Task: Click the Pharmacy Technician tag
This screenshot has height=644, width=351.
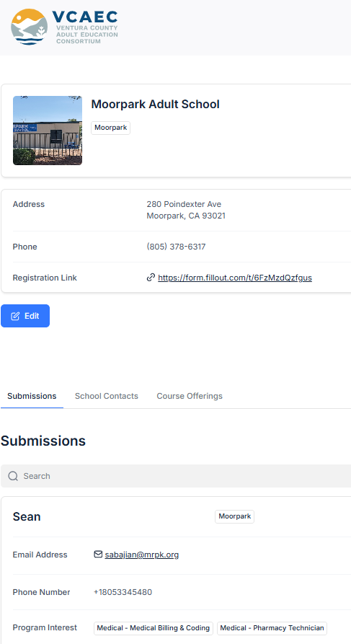Action: 272,628
